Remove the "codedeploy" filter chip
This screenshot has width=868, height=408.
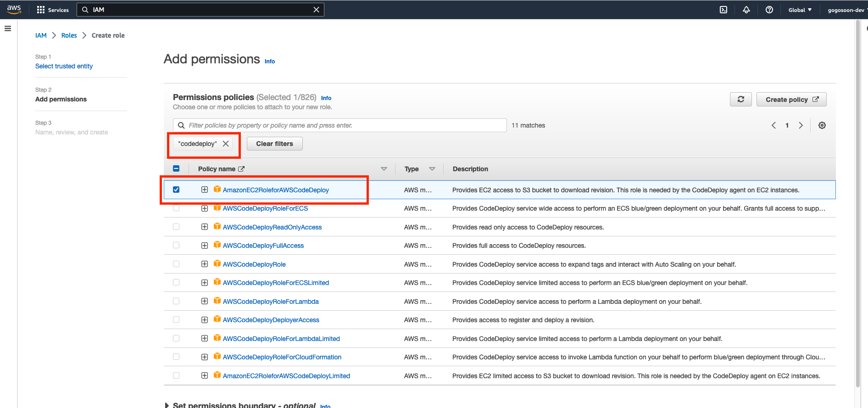point(226,144)
